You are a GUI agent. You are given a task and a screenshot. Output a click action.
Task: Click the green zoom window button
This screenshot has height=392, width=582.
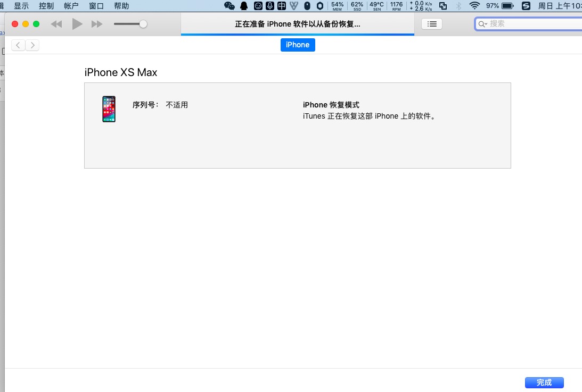point(36,24)
